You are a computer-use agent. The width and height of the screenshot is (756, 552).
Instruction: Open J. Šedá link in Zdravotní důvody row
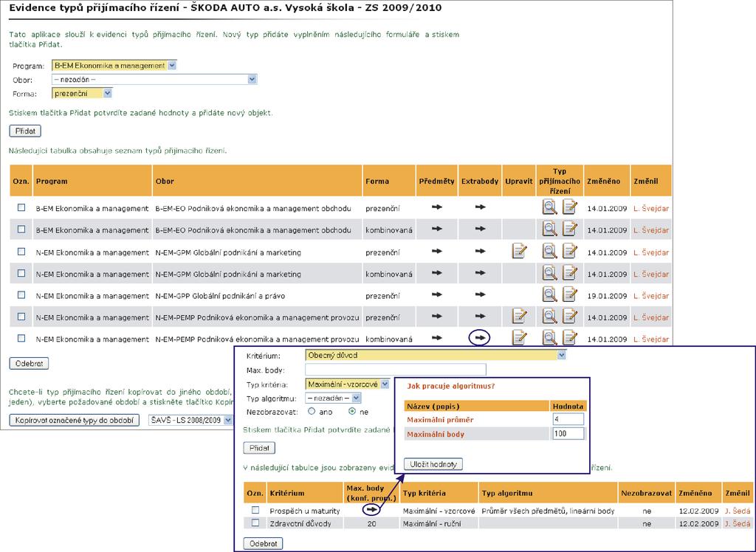click(738, 523)
